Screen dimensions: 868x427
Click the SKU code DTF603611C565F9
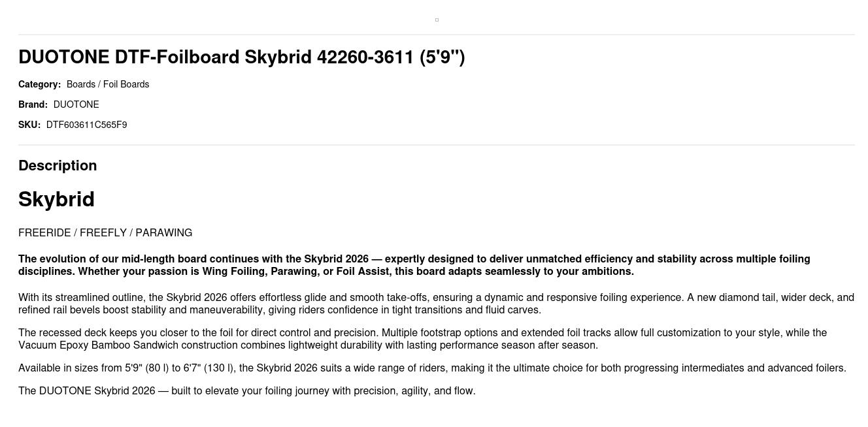pos(86,125)
